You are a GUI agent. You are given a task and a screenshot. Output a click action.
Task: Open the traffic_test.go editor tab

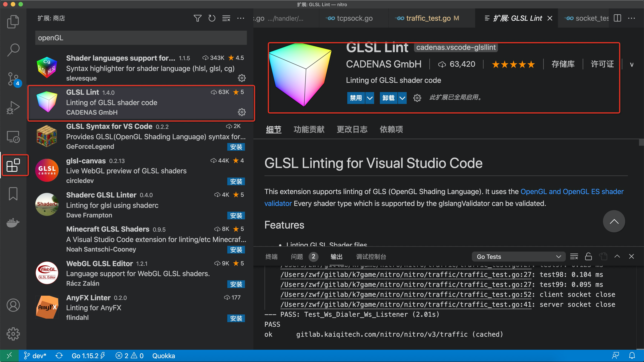coord(431,18)
